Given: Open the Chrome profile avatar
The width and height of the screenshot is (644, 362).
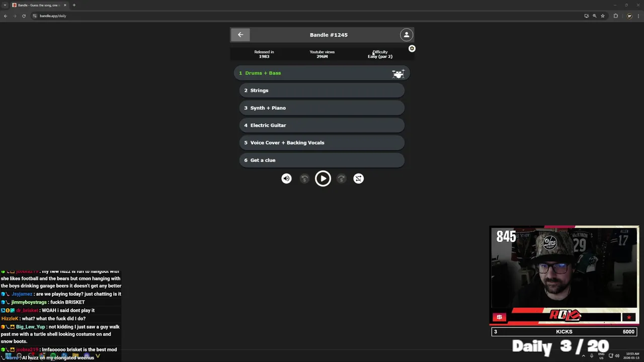Looking at the screenshot, I should [x=629, y=16].
